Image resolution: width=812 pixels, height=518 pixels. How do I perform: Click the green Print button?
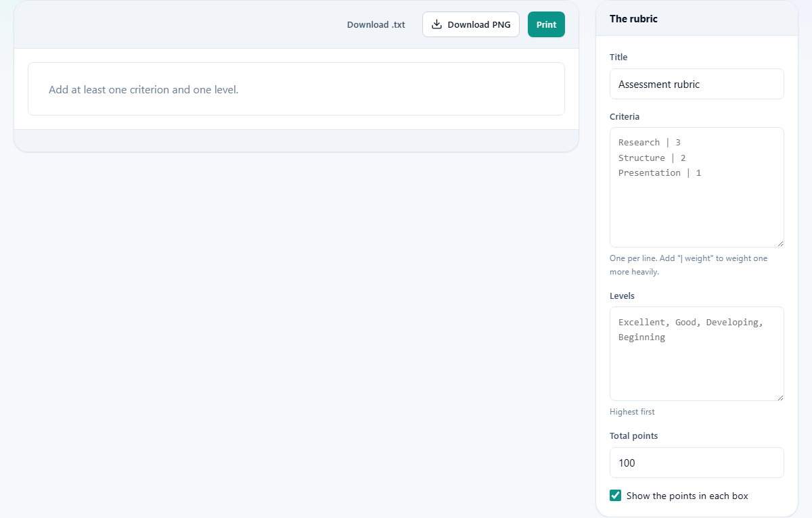pos(546,24)
